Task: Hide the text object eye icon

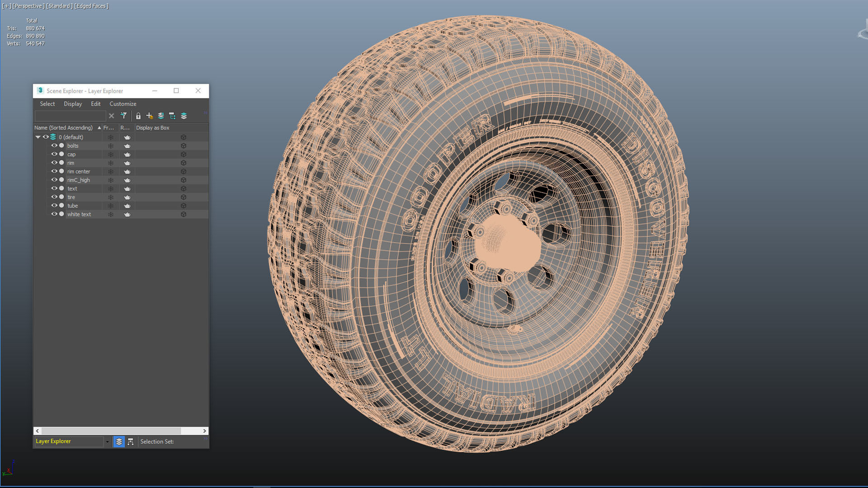Action: click(54, 188)
